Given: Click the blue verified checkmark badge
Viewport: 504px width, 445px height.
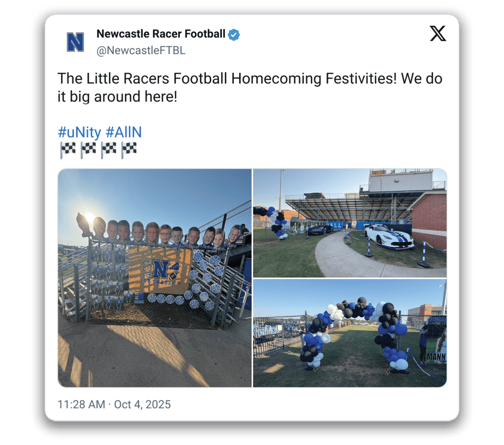Looking at the screenshot, I should tap(234, 34).
